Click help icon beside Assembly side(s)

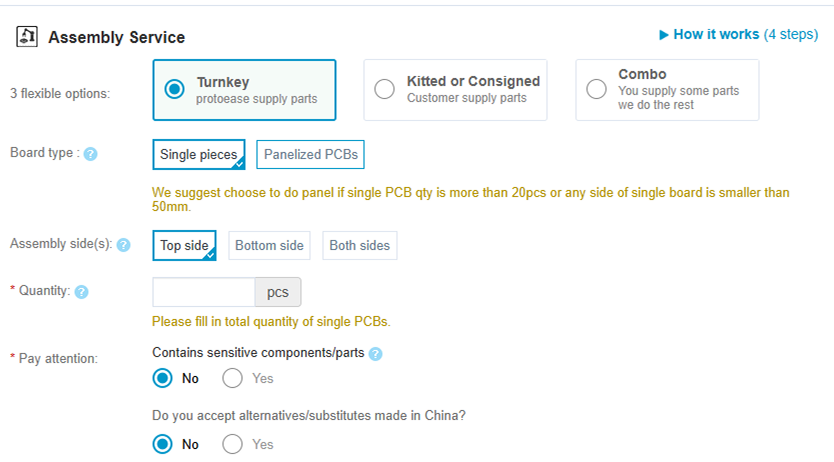pyautogui.click(x=124, y=244)
